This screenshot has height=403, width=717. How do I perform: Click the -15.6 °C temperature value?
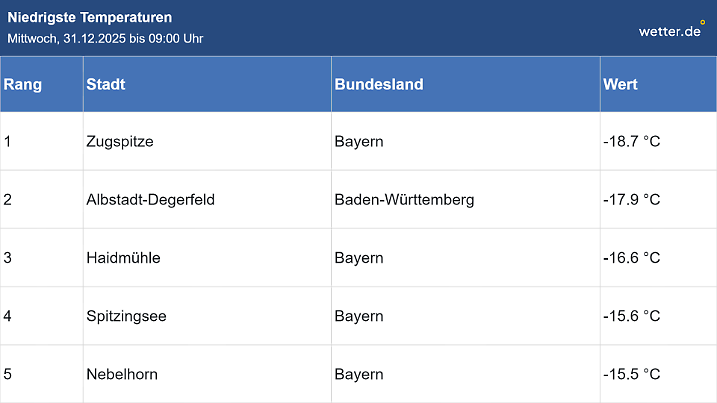click(632, 316)
